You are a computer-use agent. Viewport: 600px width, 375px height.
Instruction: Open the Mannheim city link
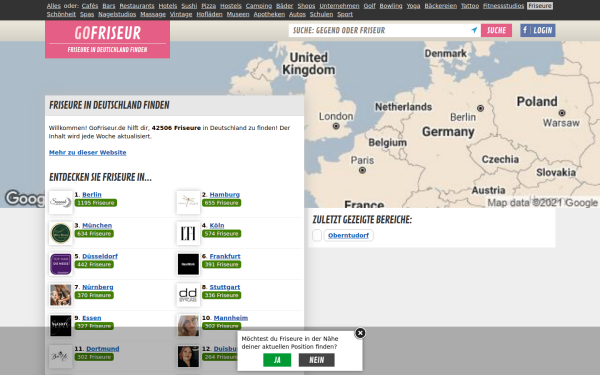click(231, 318)
